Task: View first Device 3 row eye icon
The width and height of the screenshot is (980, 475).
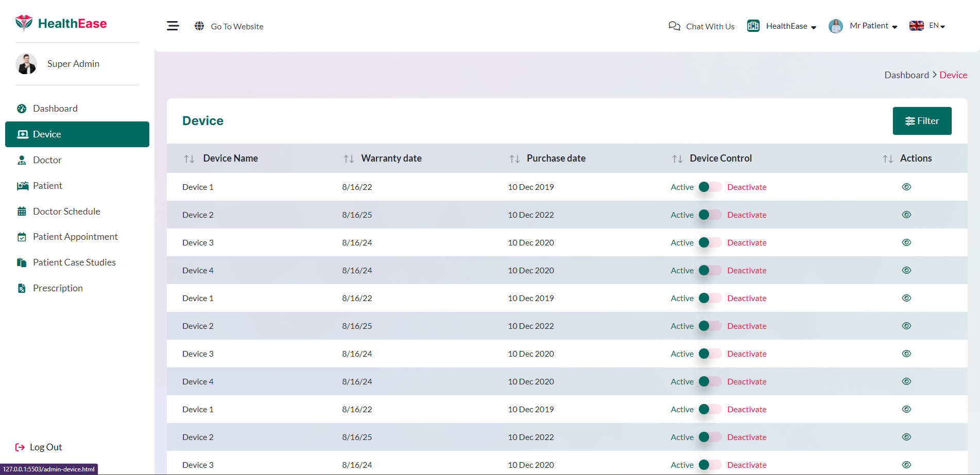Action: click(x=907, y=242)
